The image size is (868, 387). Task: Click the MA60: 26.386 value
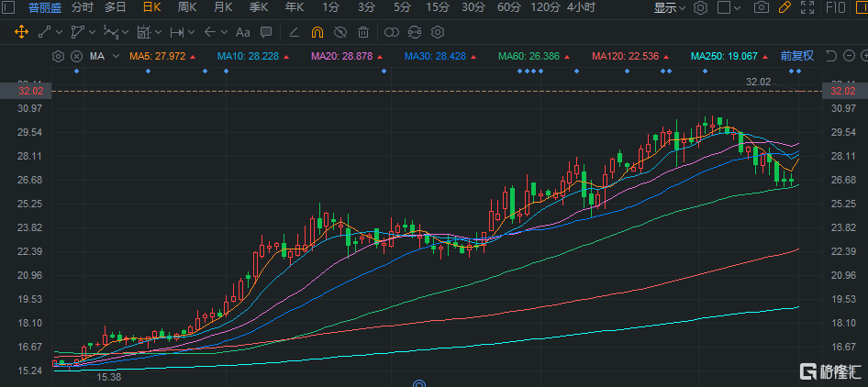529,56
